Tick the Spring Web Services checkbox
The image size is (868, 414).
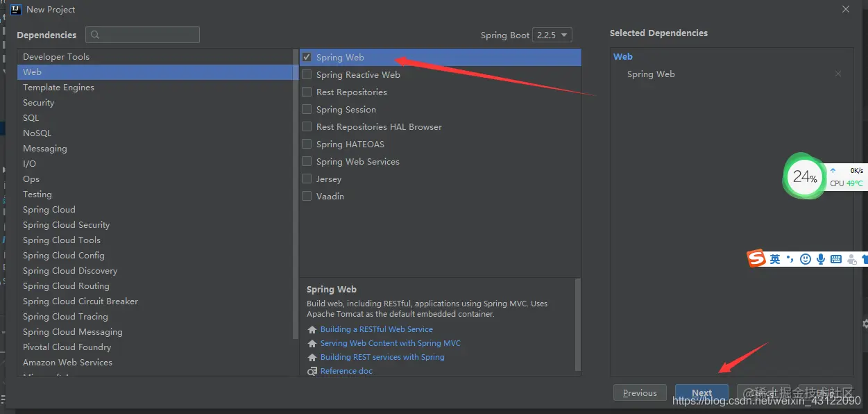tap(307, 162)
